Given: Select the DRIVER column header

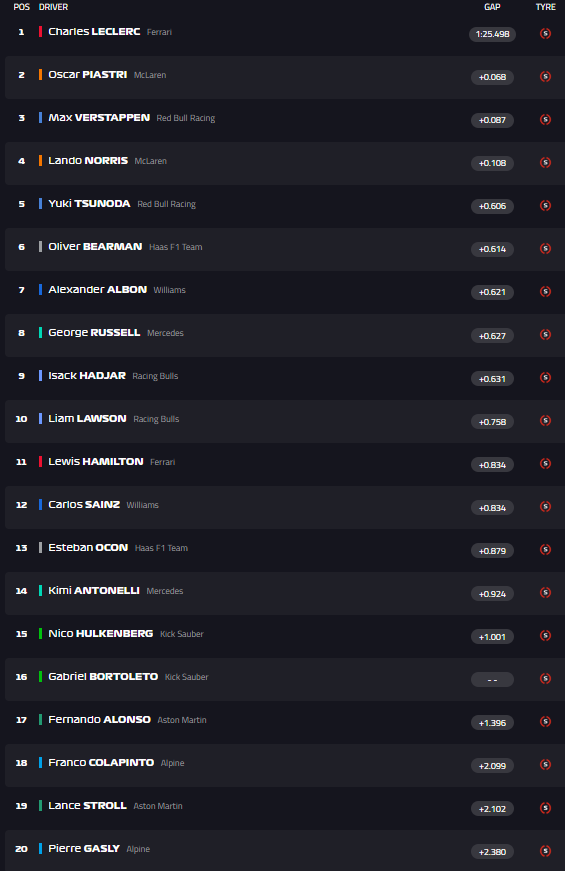Looking at the screenshot, I should (x=53, y=7).
